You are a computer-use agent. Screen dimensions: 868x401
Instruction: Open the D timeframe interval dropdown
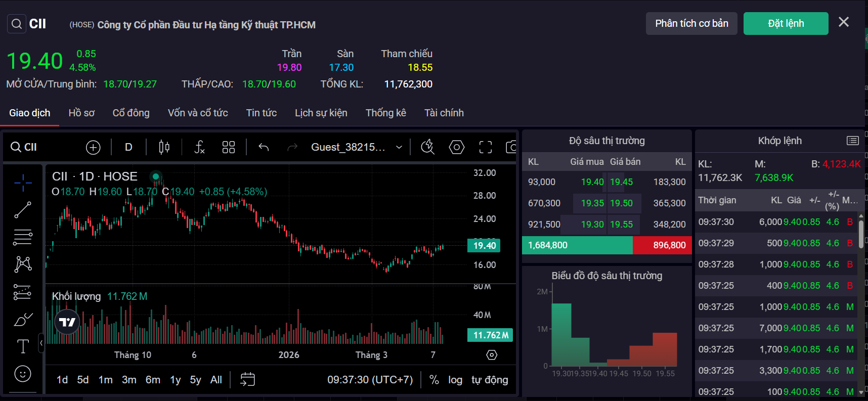128,147
